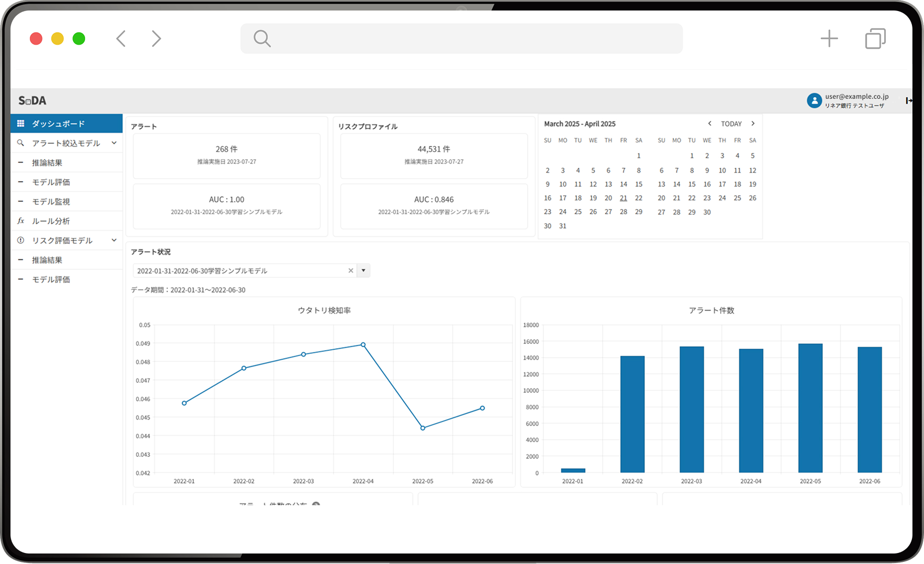Go to previous month in calendar
Viewport: 924px width, 564px height.
click(709, 123)
